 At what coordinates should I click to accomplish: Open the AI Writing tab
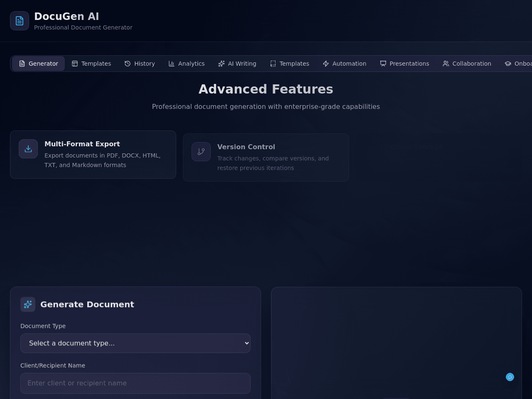point(237,64)
